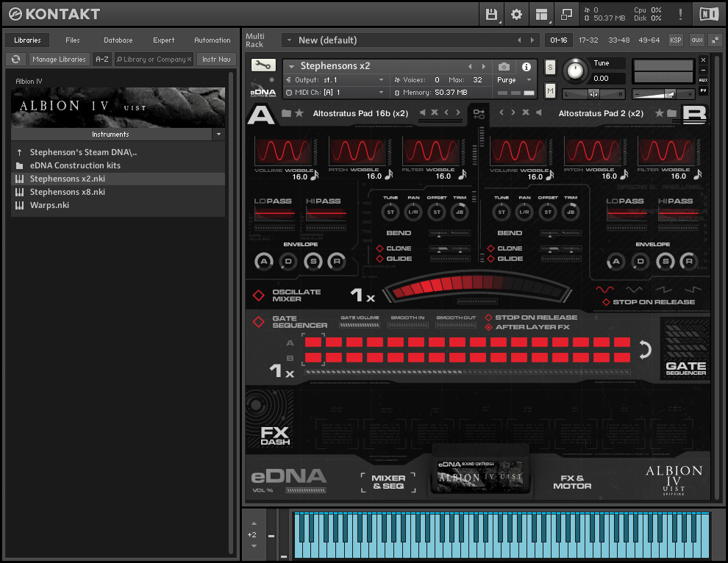Open Kontakt settings gear icon

tap(517, 14)
